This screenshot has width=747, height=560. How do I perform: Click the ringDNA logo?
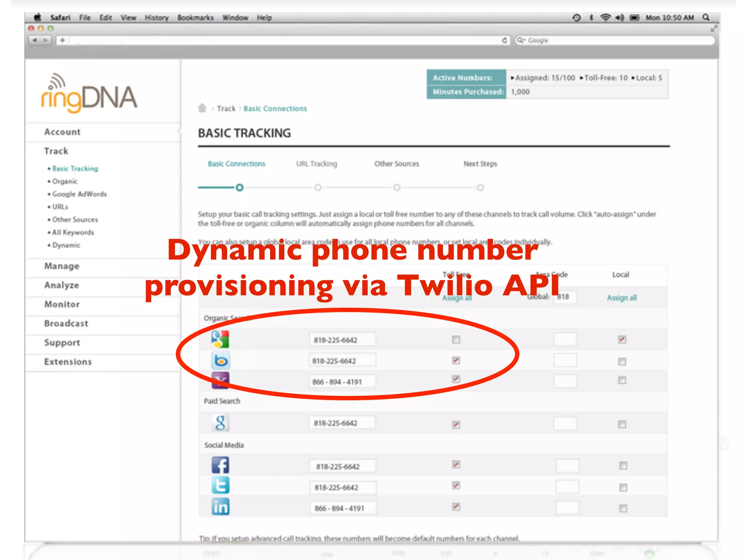pyautogui.click(x=89, y=93)
